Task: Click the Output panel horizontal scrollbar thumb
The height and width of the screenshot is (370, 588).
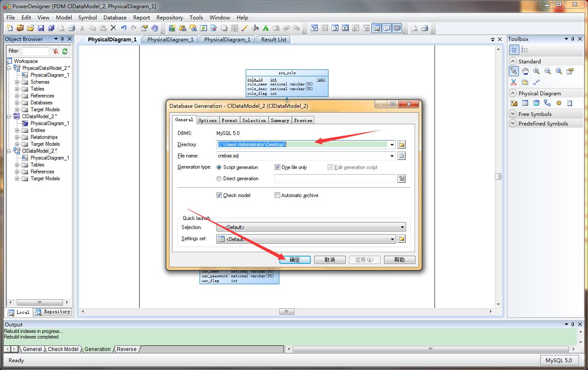Action: 430,349
